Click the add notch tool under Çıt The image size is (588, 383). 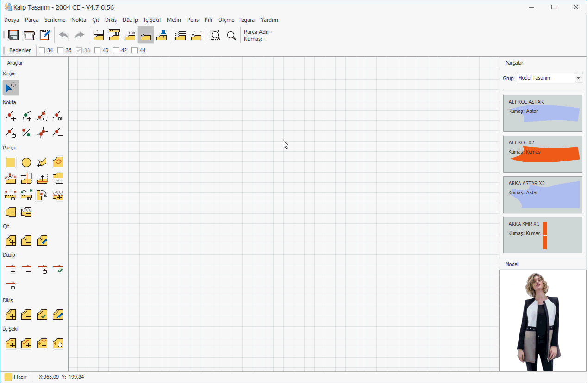tap(11, 241)
